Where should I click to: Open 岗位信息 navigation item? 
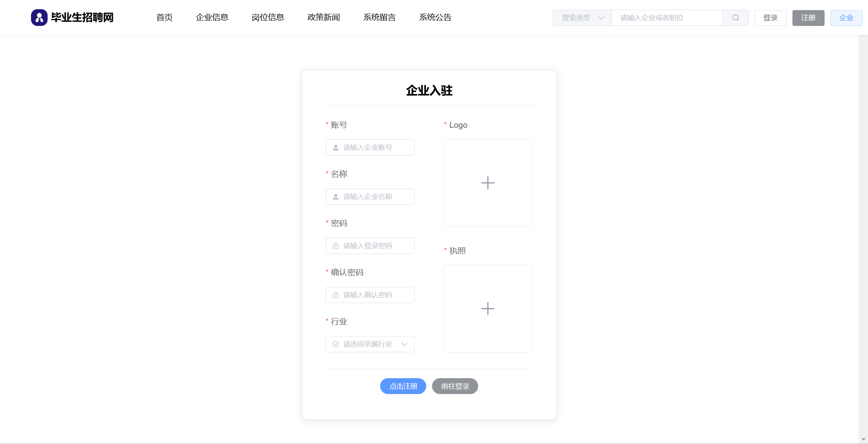268,17
